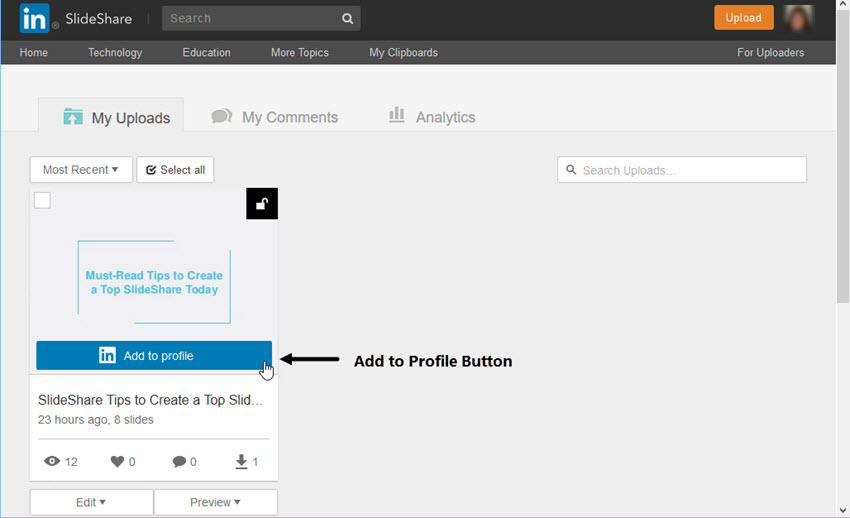Click the My Uploads folder icon
Viewport: 850px width, 518px height.
(x=73, y=117)
